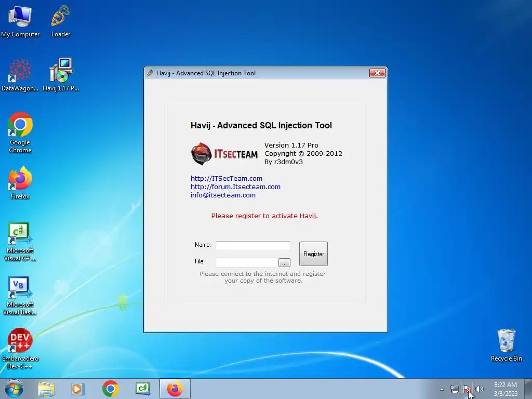Open the Windows Start menu

point(14,389)
